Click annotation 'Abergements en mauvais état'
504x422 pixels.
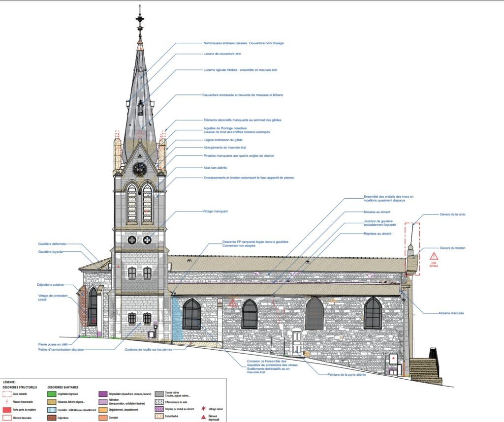tap(224, 148)
